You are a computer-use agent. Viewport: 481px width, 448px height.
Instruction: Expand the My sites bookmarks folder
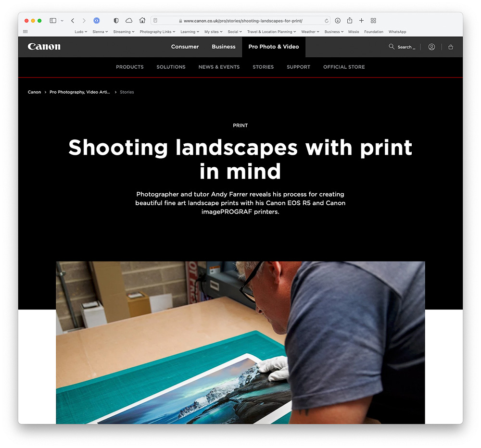(x=214, y=32)
